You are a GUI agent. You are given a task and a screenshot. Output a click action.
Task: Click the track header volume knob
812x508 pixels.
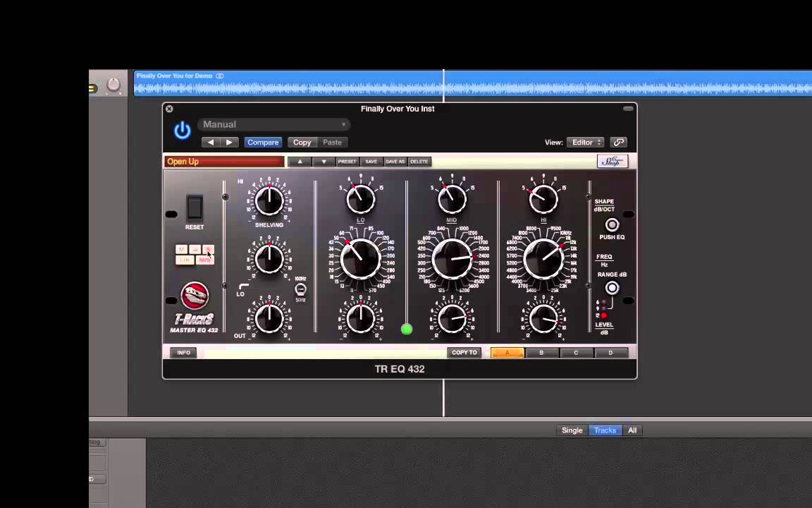coord(113,85)
